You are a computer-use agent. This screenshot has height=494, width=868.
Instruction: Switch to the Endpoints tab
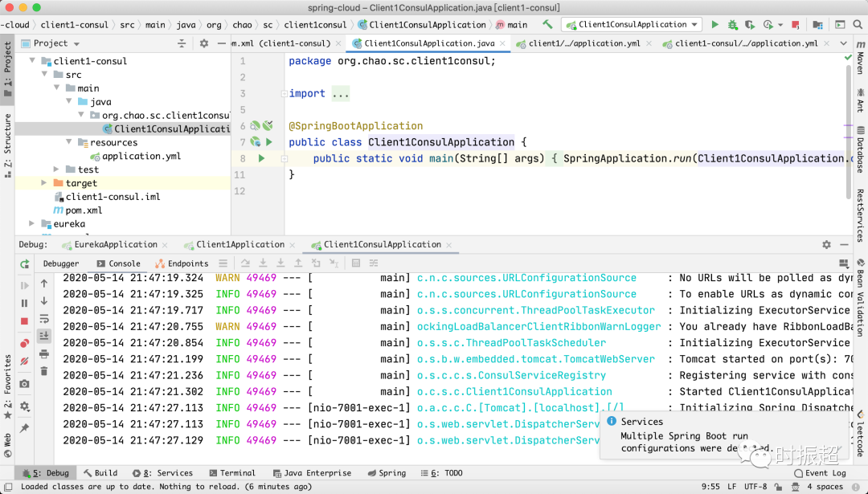(x=182, y=263)
